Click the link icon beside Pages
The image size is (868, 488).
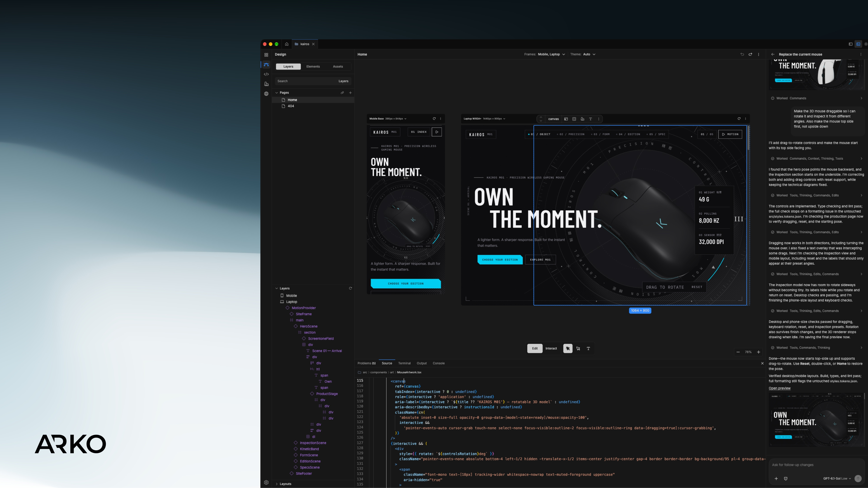click(342, 93)
